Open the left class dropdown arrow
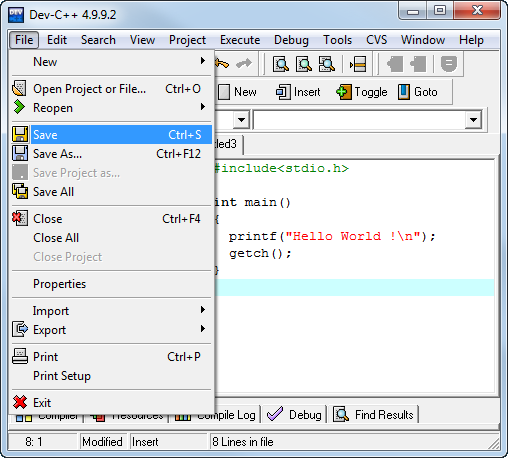This screenshot has height=458, width=508. (x=241, y=120)
